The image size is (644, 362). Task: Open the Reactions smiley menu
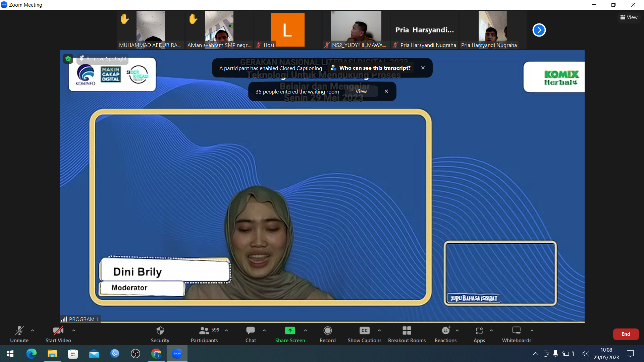(x=445, y=334)
